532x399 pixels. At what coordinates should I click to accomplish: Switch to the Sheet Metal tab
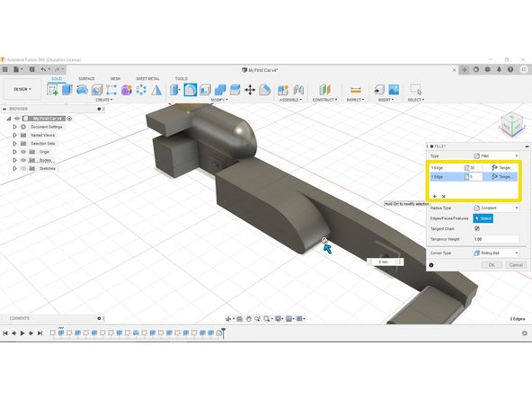(147, 78)
